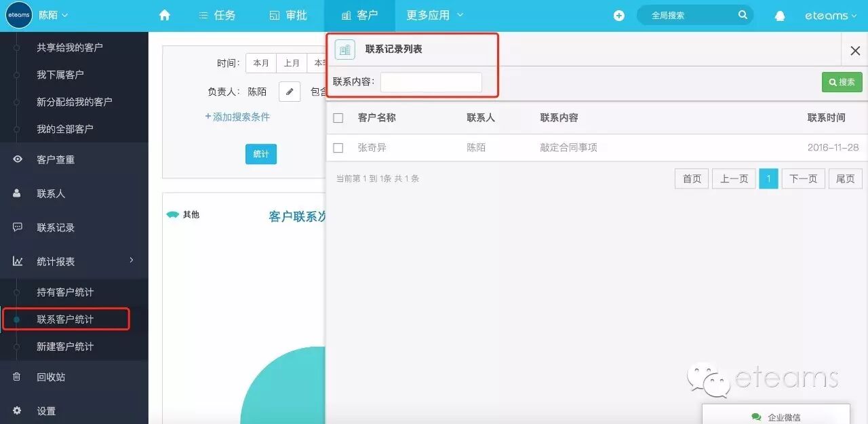Viewport: 868px width, 424px height.
Task: Open the eteams account dropdown at top right
Action: coord(831,16)
